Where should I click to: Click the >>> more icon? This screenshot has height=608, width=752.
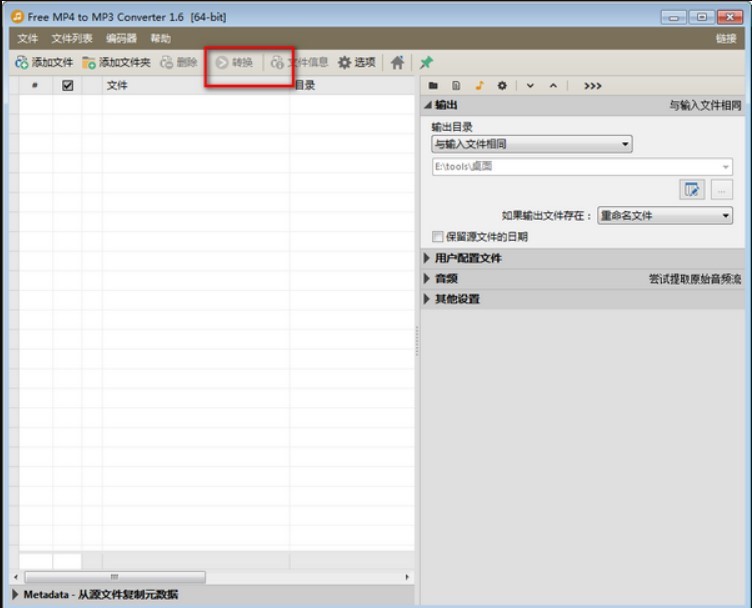[592, 86]
